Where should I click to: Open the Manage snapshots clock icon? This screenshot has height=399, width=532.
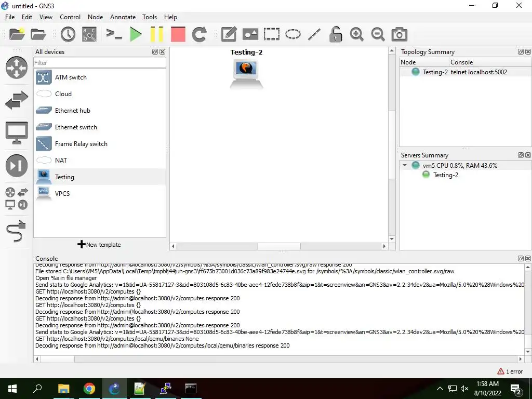tap(68, 34)
